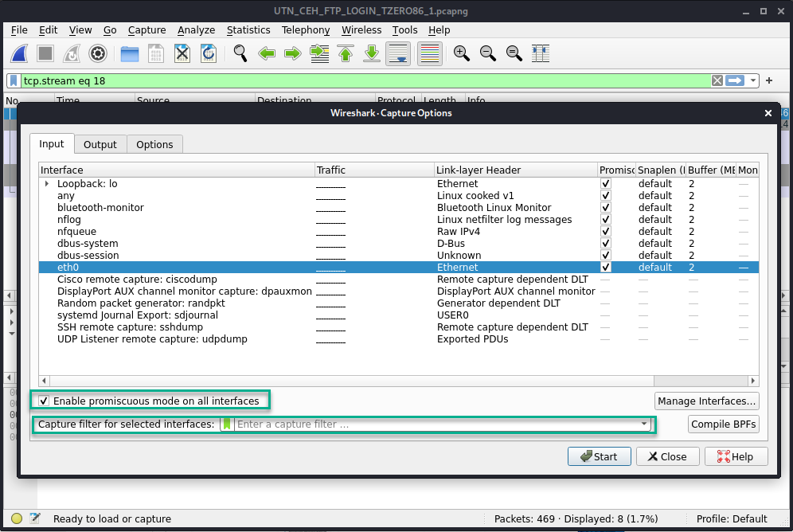
Task: Open the Statistics menu
Action: 248,30
